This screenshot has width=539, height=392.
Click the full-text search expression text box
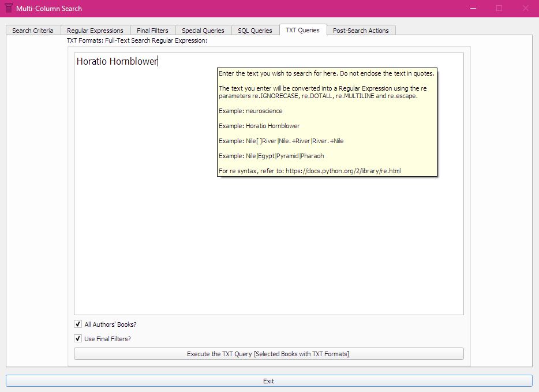(x=268, y=184)
